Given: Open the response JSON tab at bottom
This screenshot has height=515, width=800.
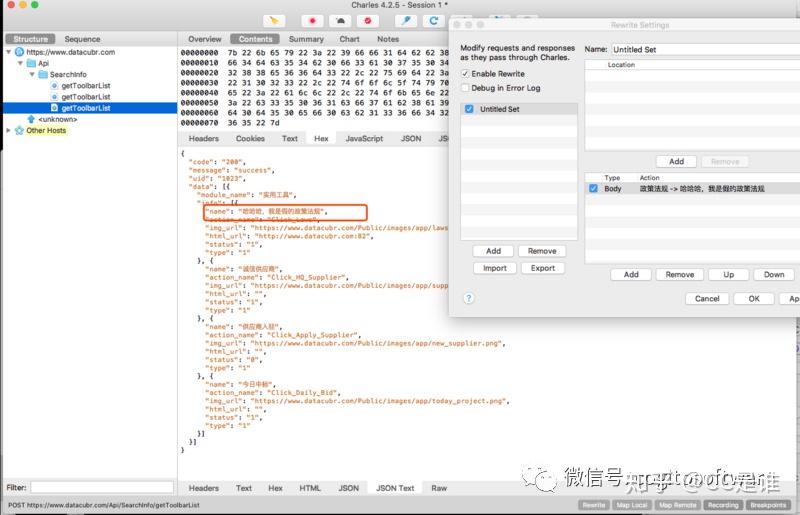Looking at the screenshot, I should tap(348, 488).
